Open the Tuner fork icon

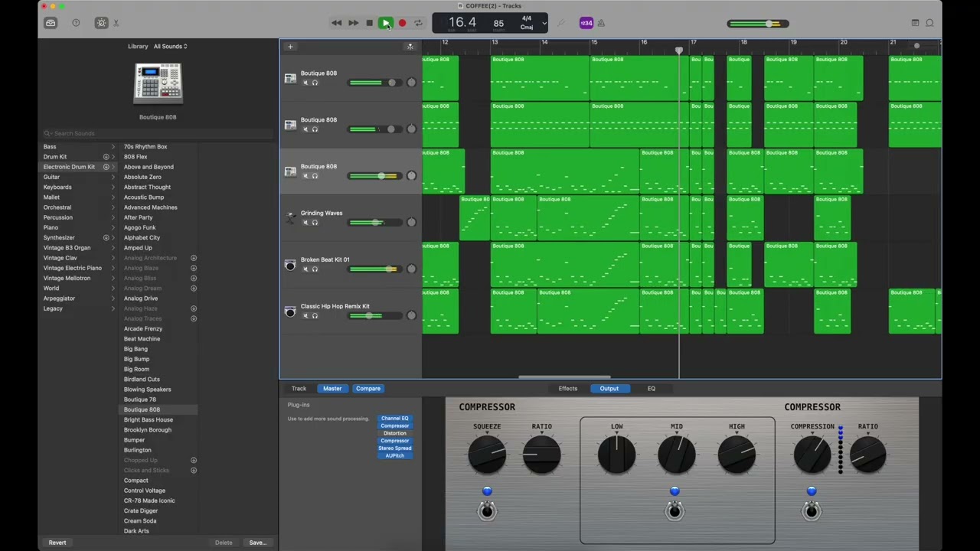pos(561,23)
